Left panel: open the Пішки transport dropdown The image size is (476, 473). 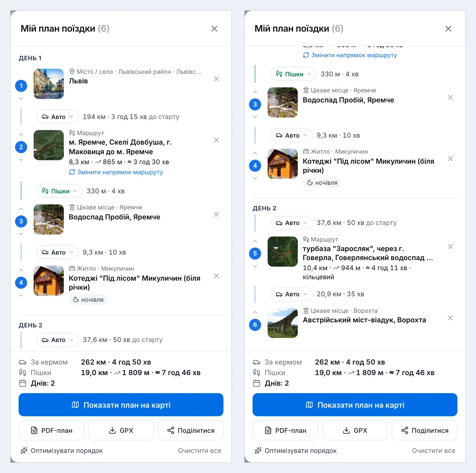(59, 191)
